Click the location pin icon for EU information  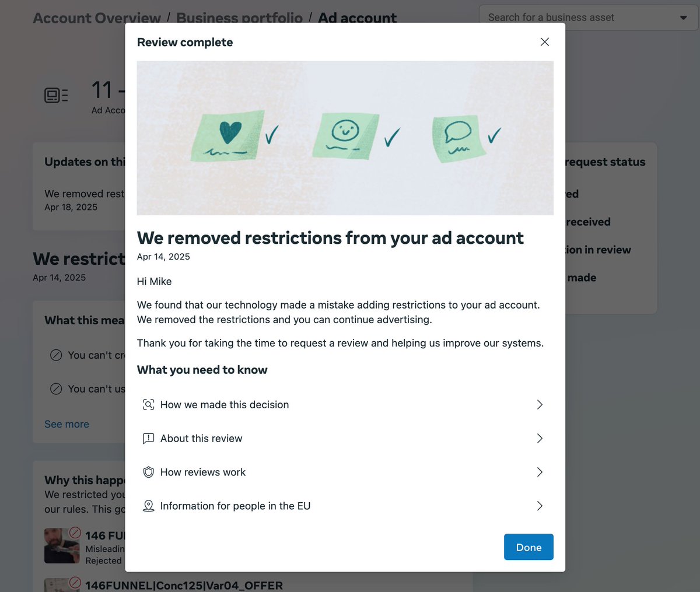[x=149, y=506]
